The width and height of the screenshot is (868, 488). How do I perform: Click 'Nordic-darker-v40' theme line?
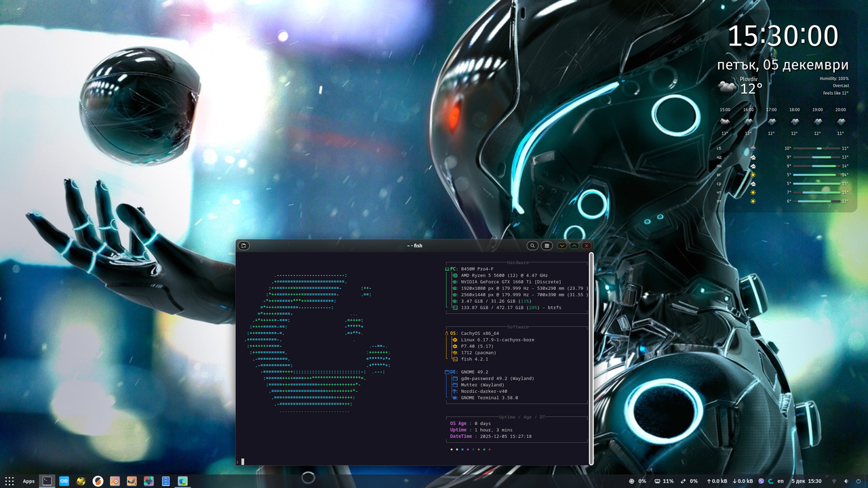tap(484, 391)
